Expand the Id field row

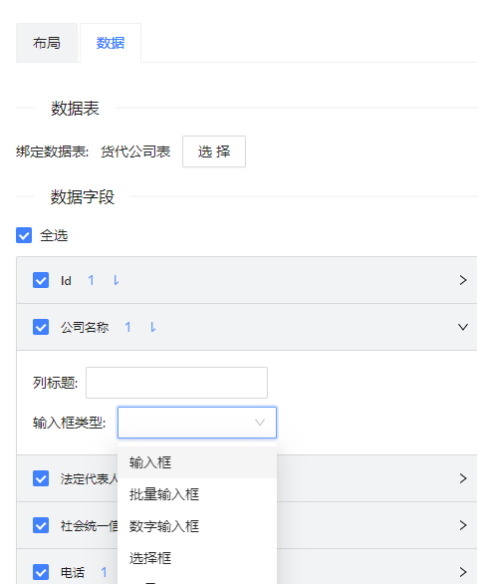click(463, 280)
